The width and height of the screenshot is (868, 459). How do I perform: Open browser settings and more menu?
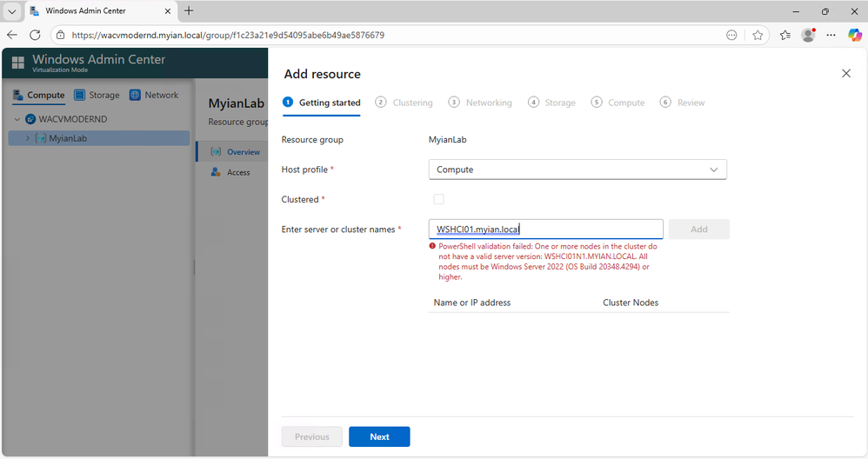click(x=831, y=35)
